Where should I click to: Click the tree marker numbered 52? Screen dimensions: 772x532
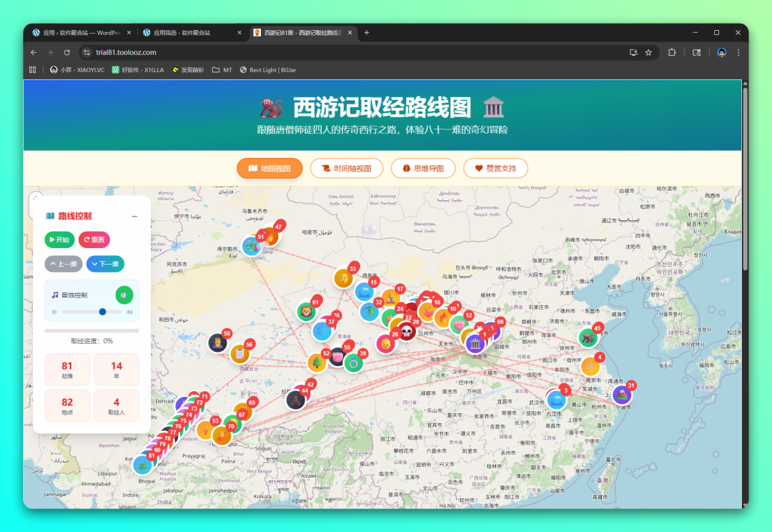[x=317, y=363]
